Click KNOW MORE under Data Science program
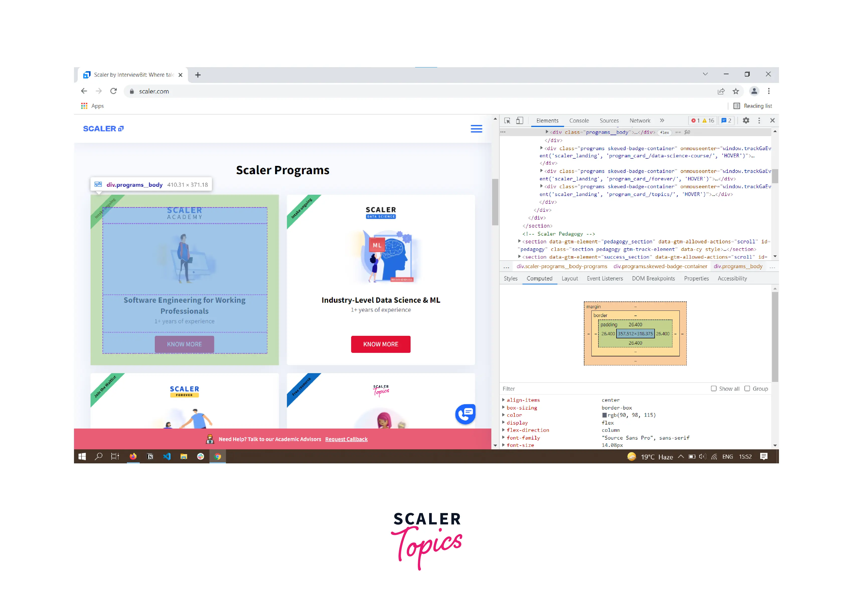This screenshot has width=853, height=616. pyautogui.click(x=381, y=344)
